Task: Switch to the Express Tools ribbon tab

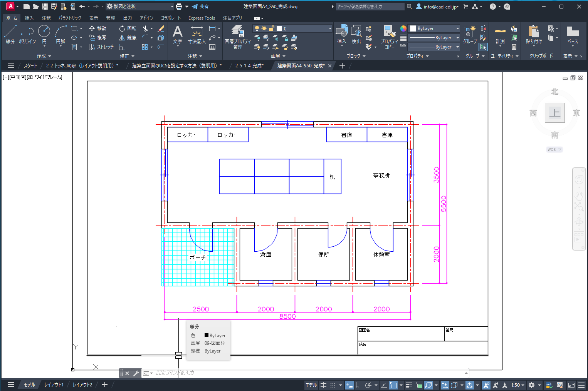Action: (x=202, y=18)
